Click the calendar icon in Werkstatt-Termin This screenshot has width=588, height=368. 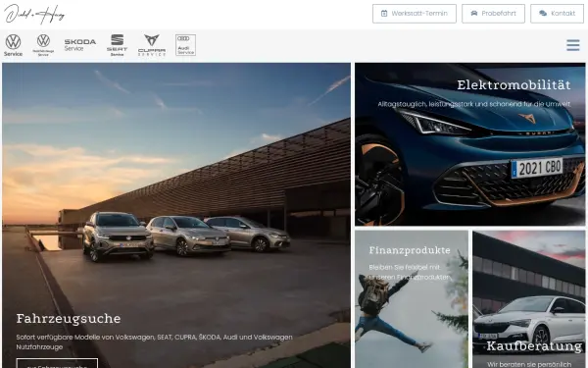(384, 14)
